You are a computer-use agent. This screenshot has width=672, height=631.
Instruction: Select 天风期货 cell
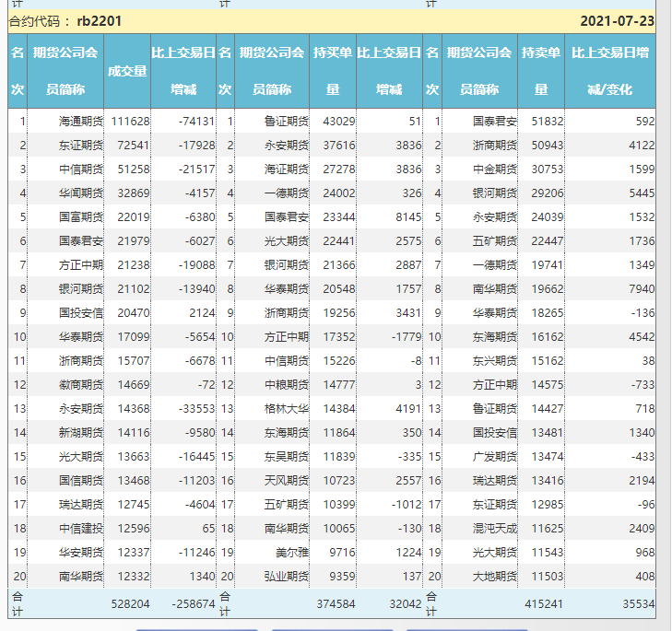pyautogui.click(x=287, y=481)
